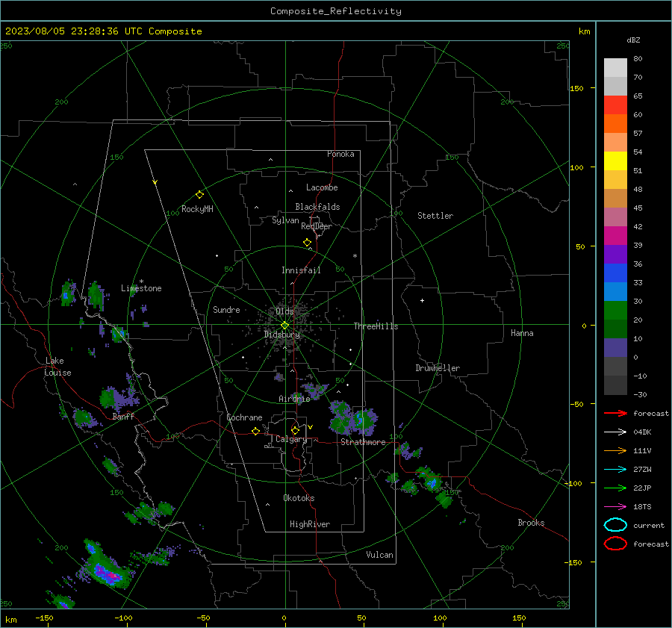
Task: Click the Ponoka city label
Action: pos(340,154)
